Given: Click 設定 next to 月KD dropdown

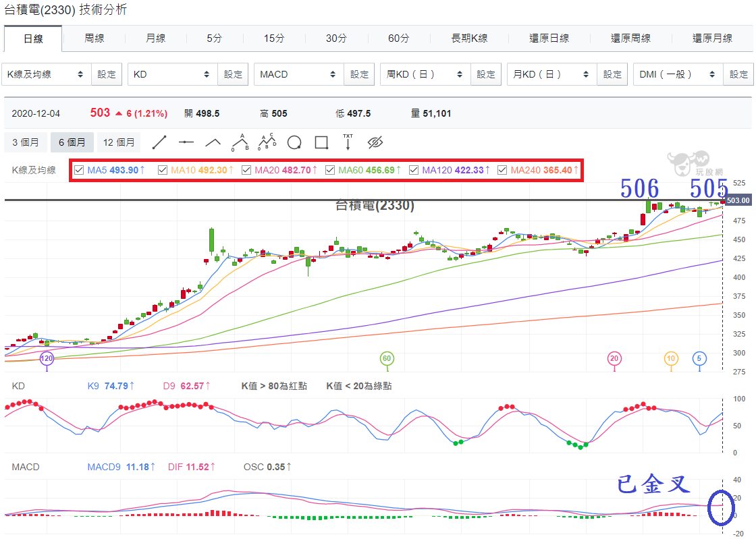Looking at the screenshot, I should pyautogui.click(x=612, y=74).
